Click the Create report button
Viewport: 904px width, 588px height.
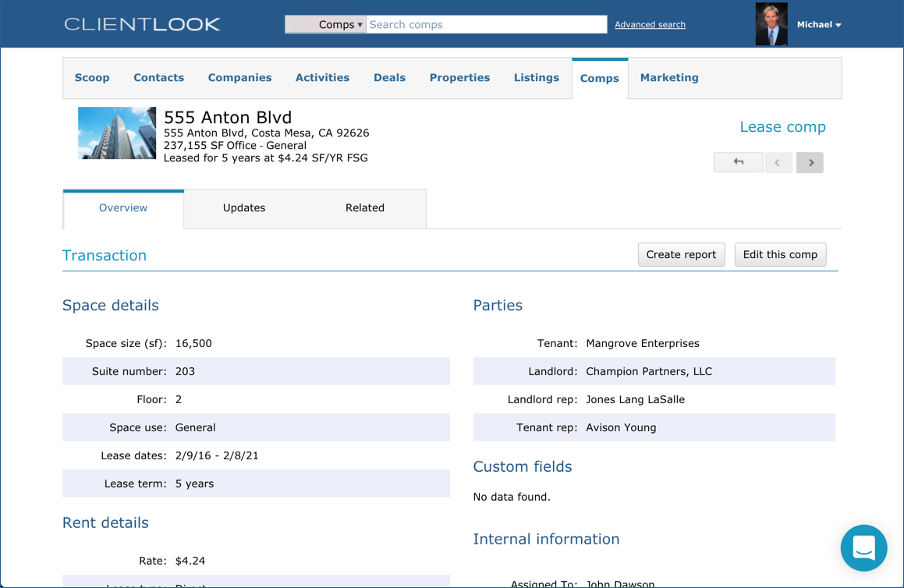(x=681, y=254)
